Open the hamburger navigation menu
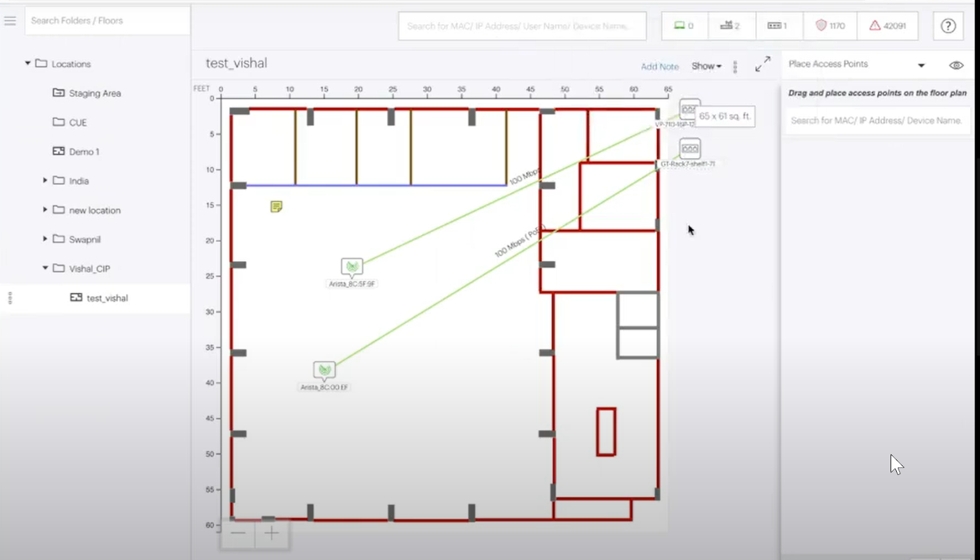 [x=10, y=20]
